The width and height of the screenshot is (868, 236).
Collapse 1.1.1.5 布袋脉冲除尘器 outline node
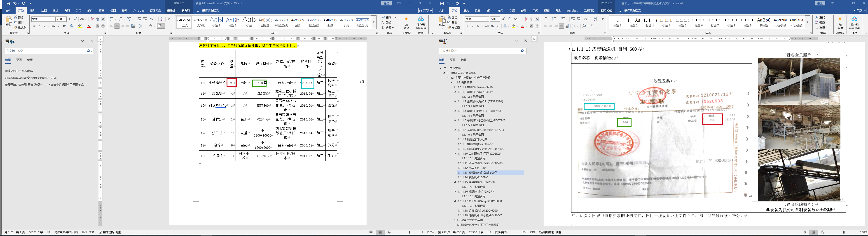click(x=455, y=120)
